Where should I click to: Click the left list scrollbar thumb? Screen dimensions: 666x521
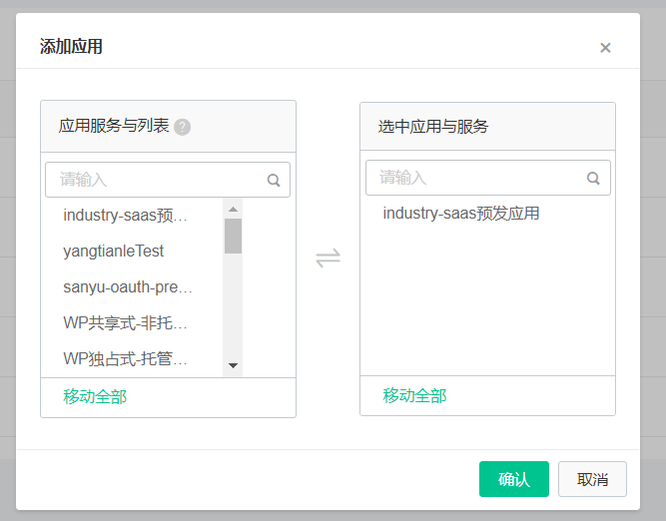click(x=233, y=236)
